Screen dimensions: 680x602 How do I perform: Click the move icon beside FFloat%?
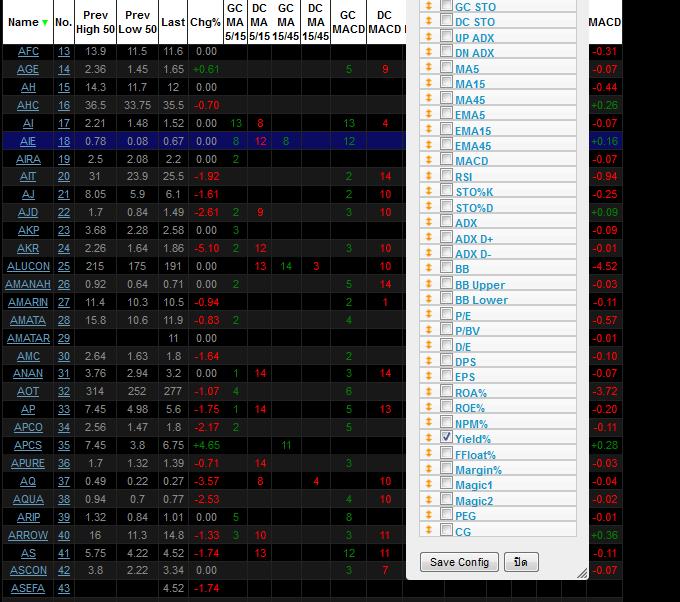pos(428,453)
